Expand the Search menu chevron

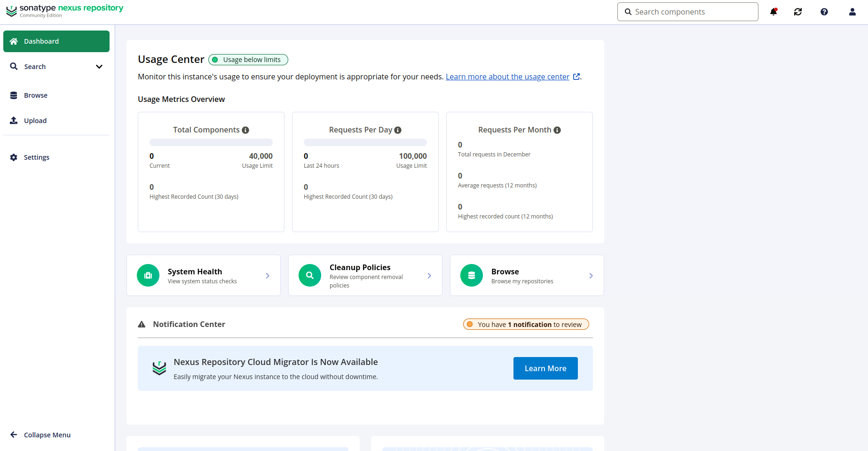(x=99, y=67)
